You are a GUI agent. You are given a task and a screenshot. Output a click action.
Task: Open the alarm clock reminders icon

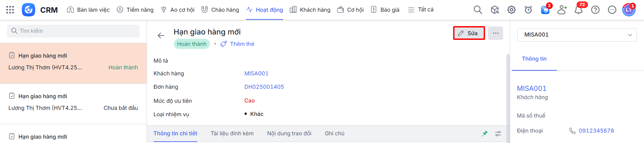point(528,10)
